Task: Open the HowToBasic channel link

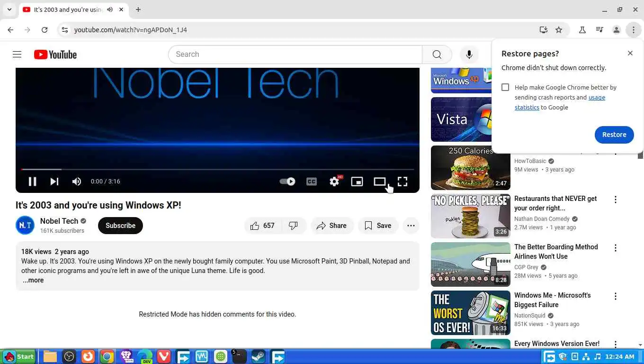Action: click(530, 161)
